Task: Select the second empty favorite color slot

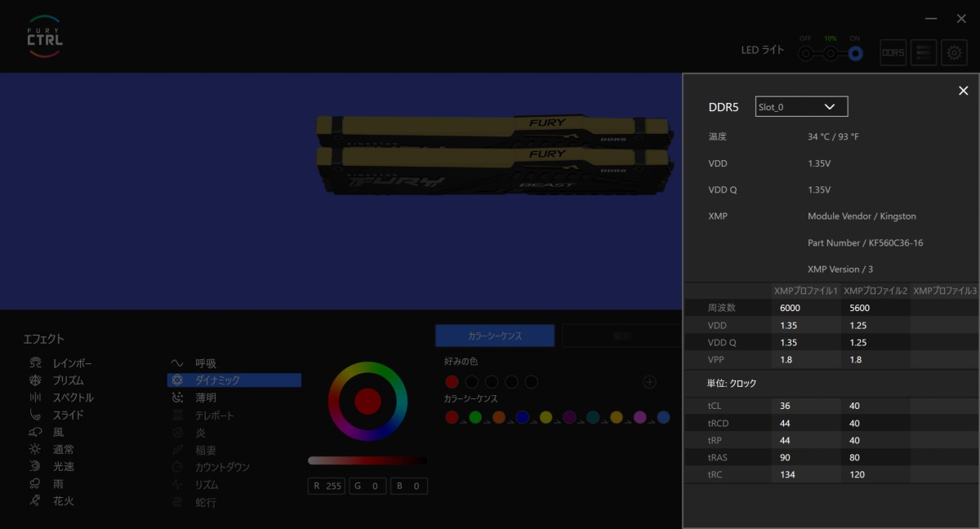Action: 472,381
